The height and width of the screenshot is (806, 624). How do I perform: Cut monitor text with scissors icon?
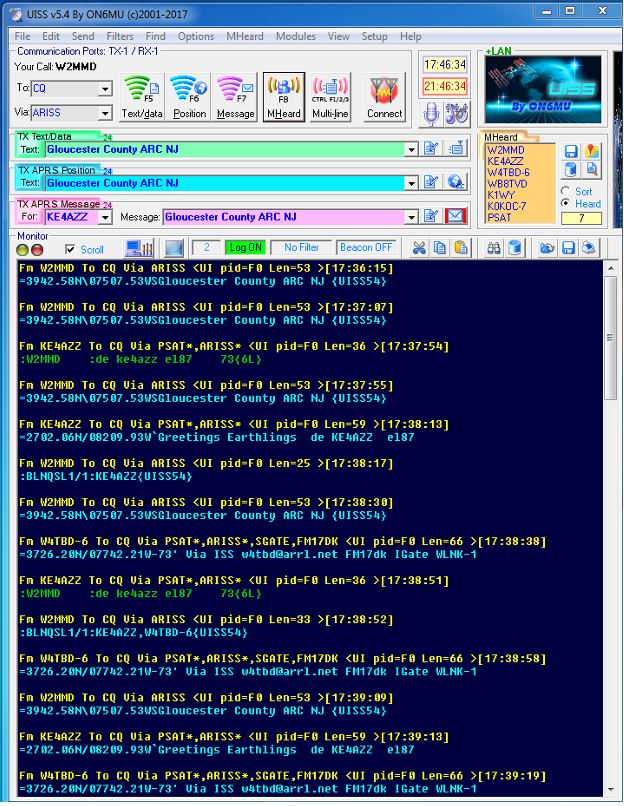pyautogui.click(x=419, y=248)
